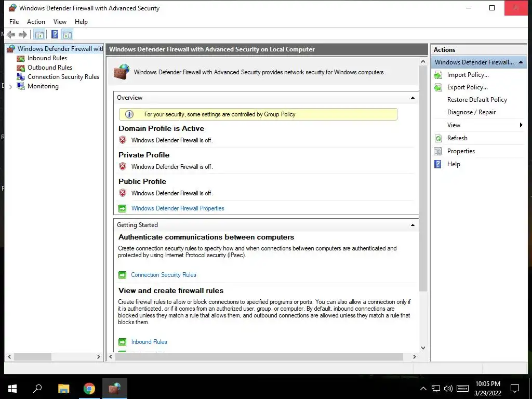
Task: Click the green arrow beside Windows Defender Firewall Properties
Action: pyautogui.click(x=122, y=208)
